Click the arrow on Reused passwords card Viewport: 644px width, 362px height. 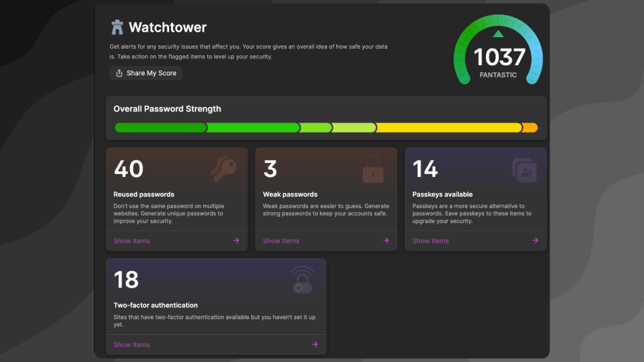click(236, 240)
